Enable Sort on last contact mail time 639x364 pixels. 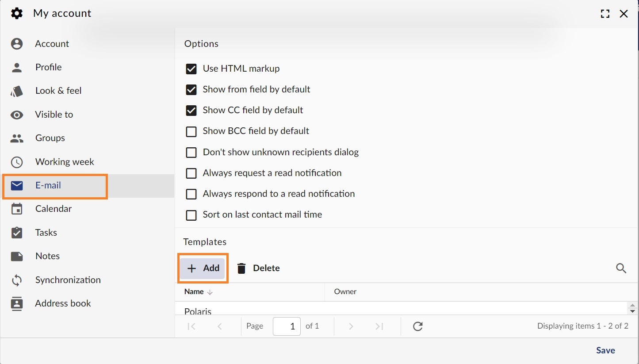(191, 215)
